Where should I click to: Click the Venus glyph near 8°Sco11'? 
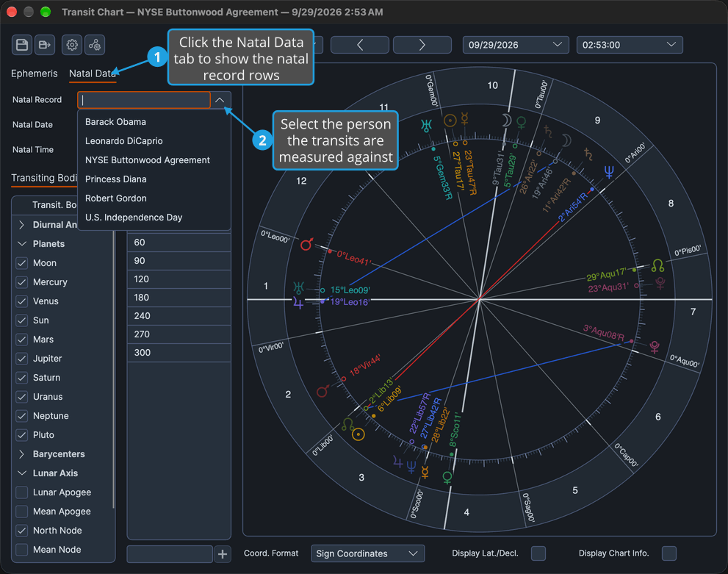click(447, 478)
